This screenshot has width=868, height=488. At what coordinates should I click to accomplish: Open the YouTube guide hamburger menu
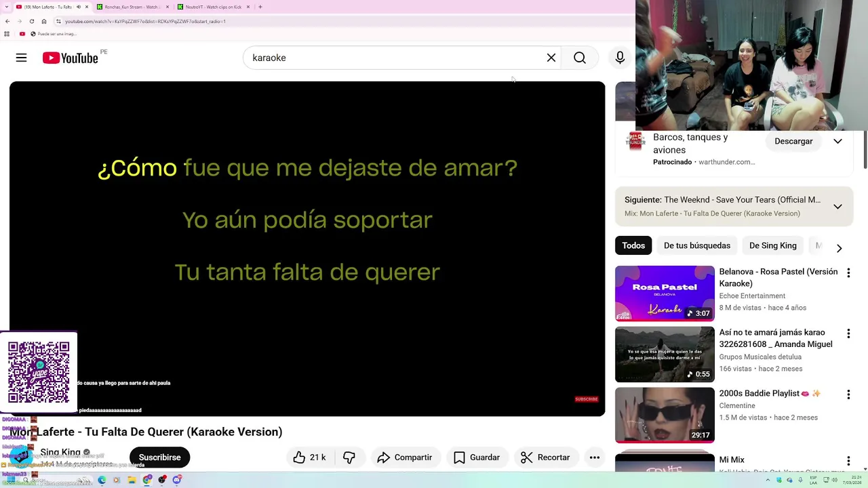pos(21,58)
